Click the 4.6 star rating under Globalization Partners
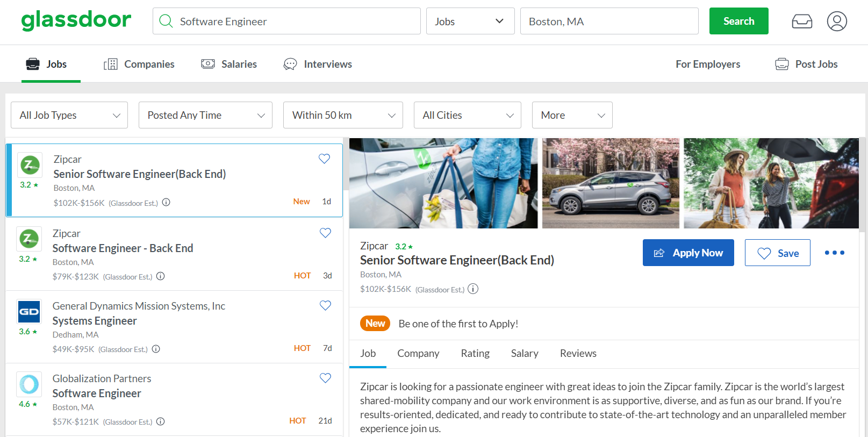This screenshot has height=437, width=868. click(x=28, y=404)
